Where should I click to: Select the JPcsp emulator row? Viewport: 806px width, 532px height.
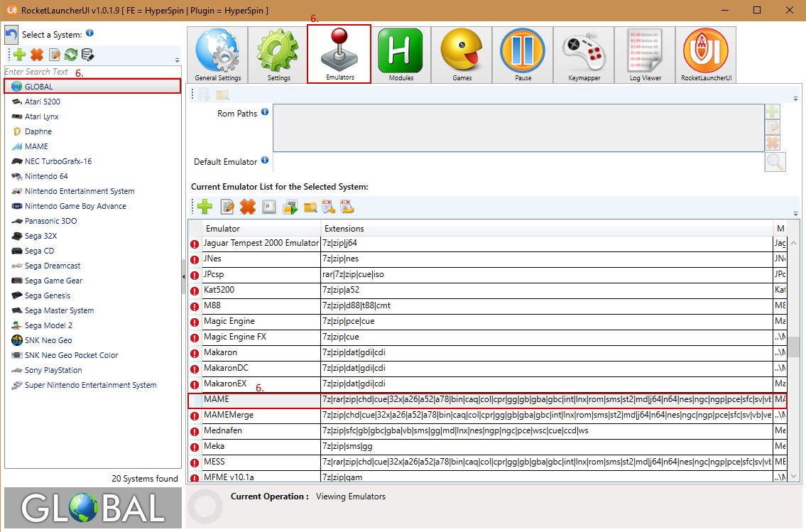(487, 274)
